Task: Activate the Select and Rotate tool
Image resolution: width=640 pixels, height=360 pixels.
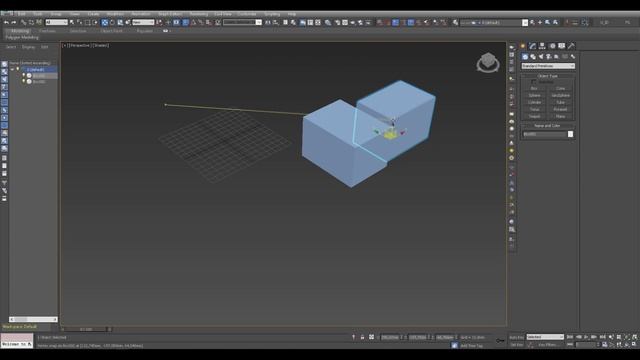Action: (113, 22)
